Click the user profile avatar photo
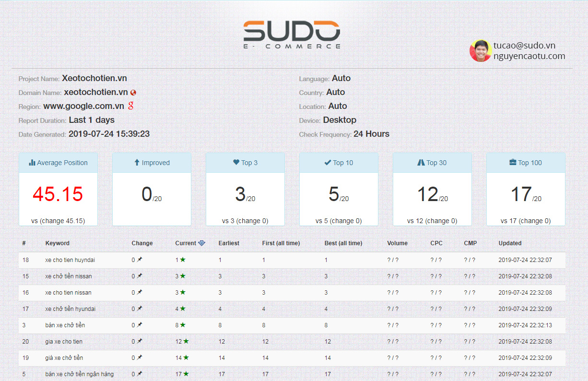Image resolution: width=588 pixels, height=381 pixels. click(480, 51)
